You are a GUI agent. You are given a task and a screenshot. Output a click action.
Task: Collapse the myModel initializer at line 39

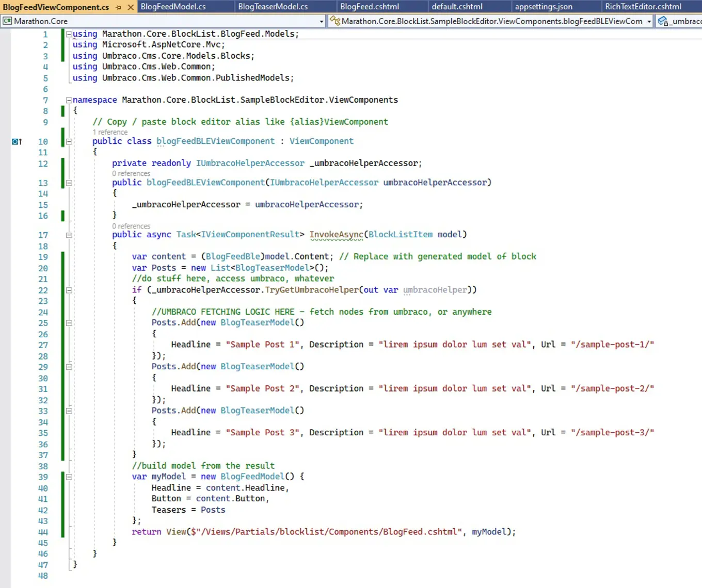point(69,477)
